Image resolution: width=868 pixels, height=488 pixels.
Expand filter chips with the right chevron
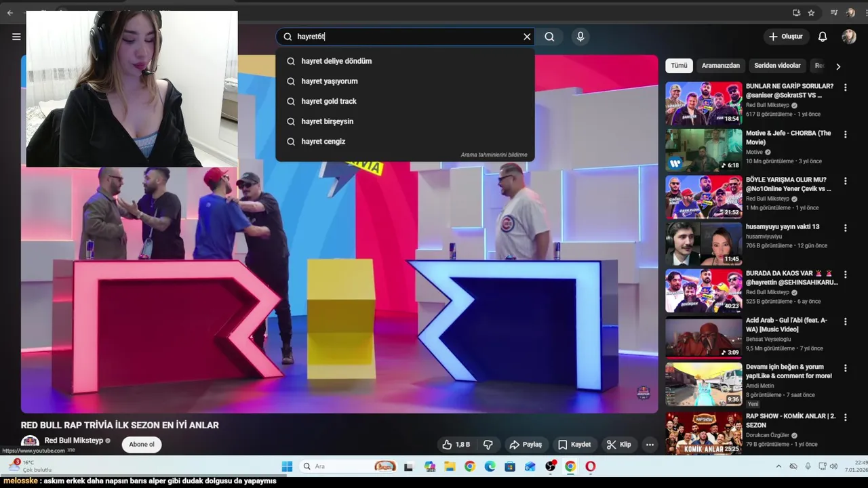tap(838, 66)
